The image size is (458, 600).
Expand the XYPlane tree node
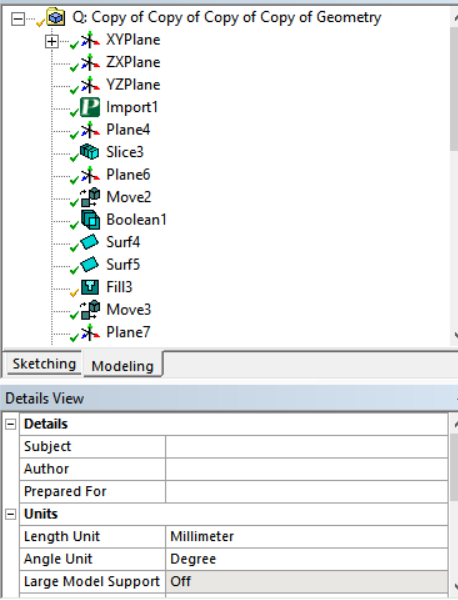pos(52,41)
